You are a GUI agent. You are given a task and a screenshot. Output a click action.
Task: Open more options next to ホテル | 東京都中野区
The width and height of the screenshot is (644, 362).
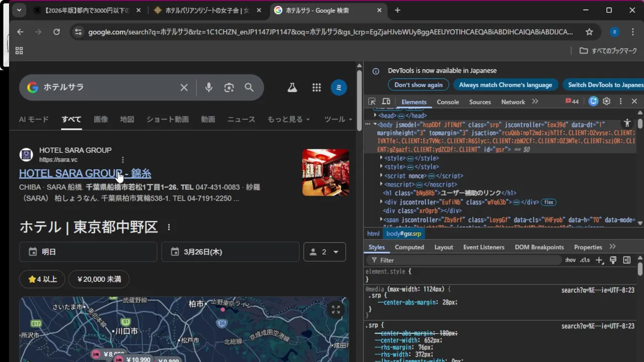169,227
